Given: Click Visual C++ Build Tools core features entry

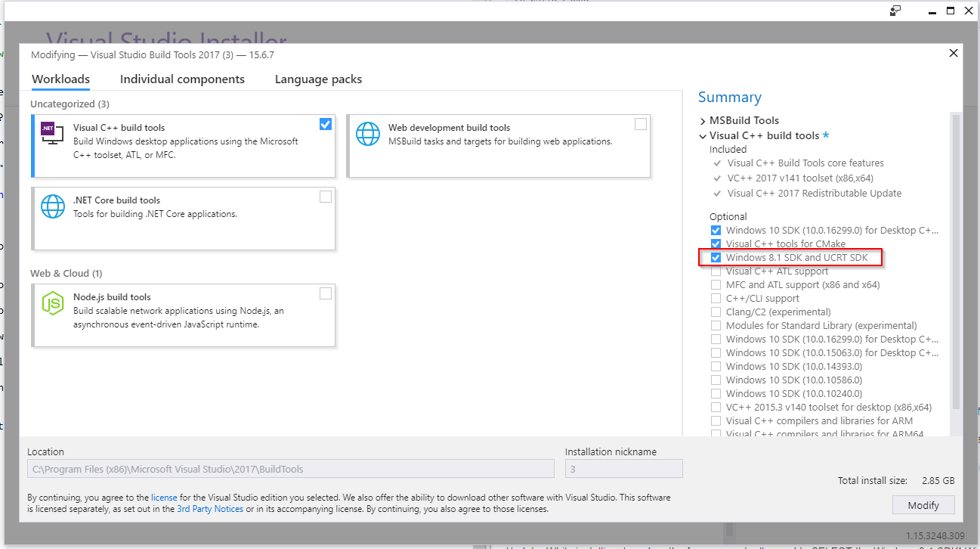Looking at the screenshot, I should (805, 163).
